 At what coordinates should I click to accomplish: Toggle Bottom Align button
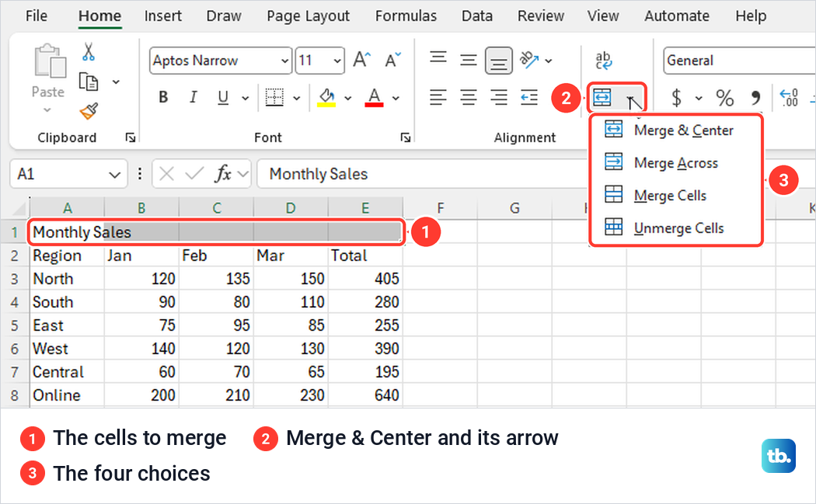coord(499,61)
